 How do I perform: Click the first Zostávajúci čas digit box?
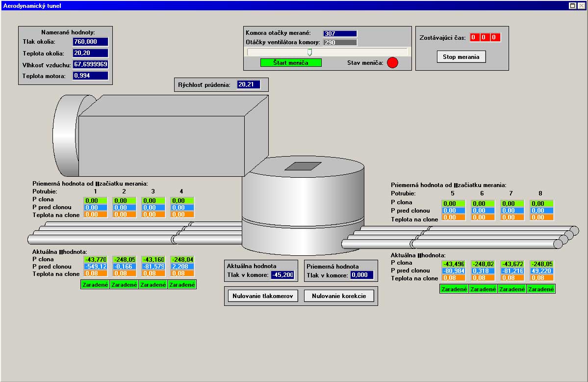pos(474,37)
